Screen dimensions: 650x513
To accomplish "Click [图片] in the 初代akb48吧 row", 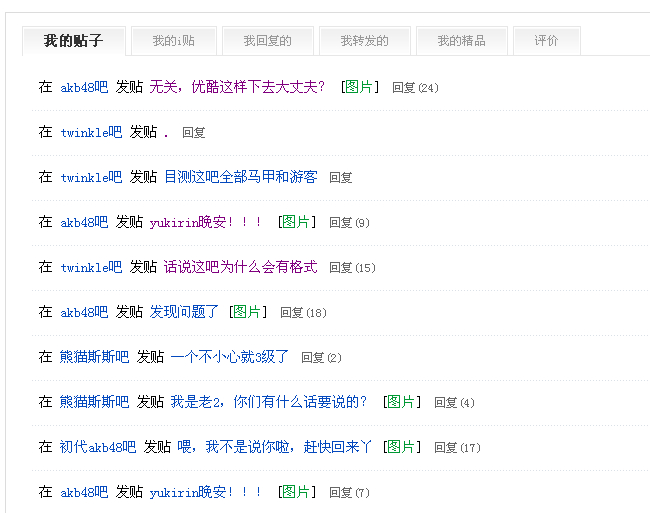I will point(402,447).
